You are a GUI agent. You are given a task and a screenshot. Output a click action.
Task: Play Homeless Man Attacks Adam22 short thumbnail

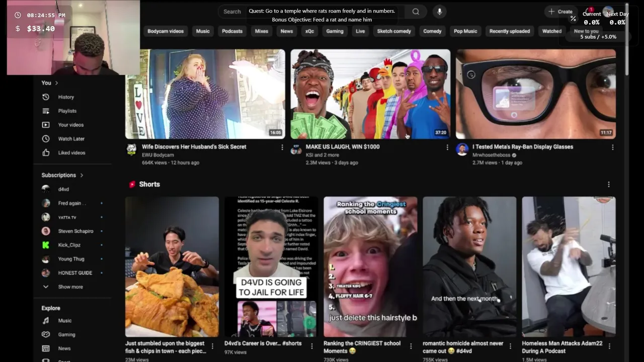tap(569, 266)
